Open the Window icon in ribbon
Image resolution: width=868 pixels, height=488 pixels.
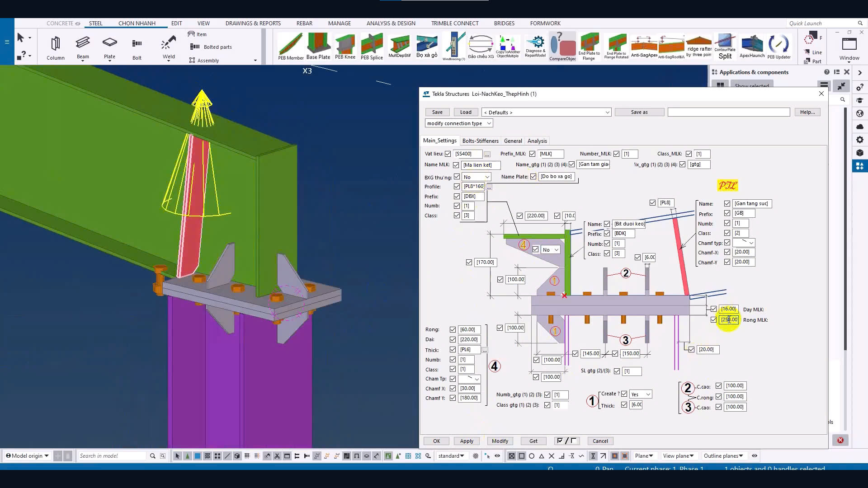(849, 49)
